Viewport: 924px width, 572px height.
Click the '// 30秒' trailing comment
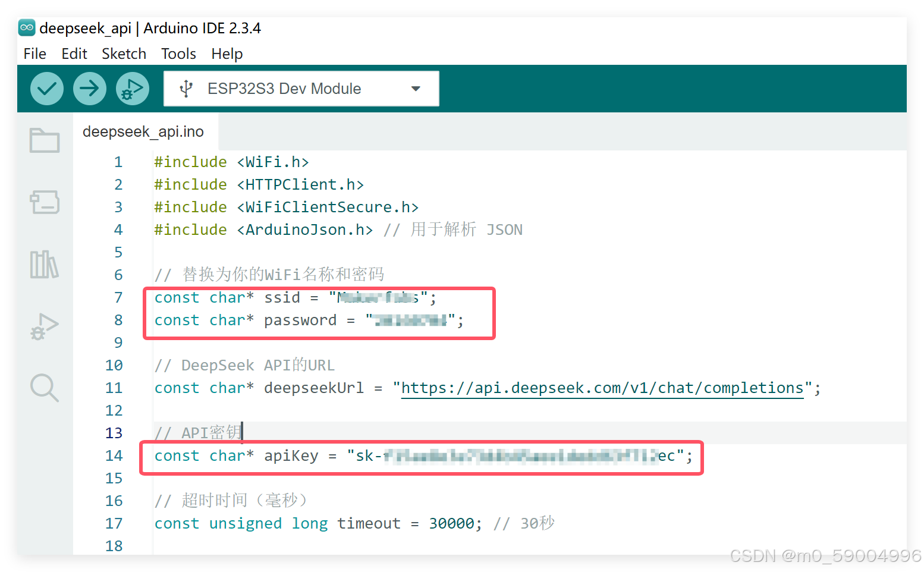coord(524,524)
